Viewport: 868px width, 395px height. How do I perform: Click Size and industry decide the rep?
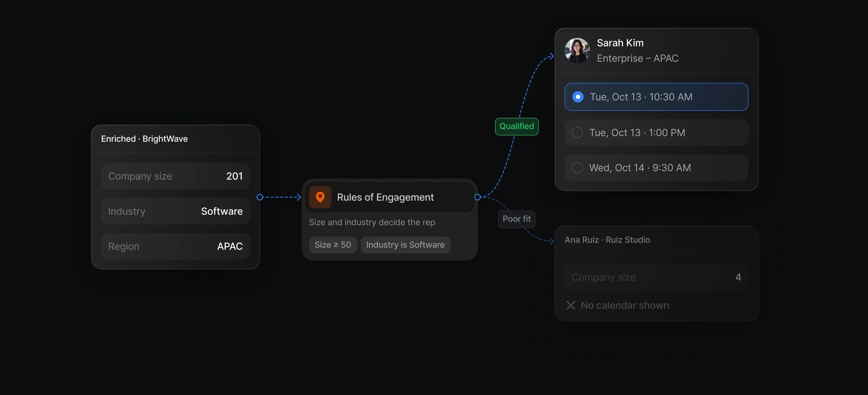click(x=372, y=222)
